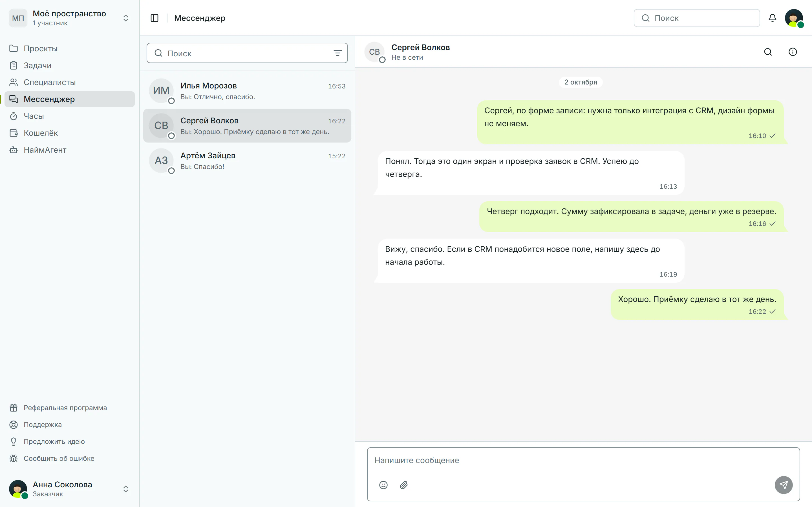
Task: Attach a file with the paperclip
Action: click(404, 485)
